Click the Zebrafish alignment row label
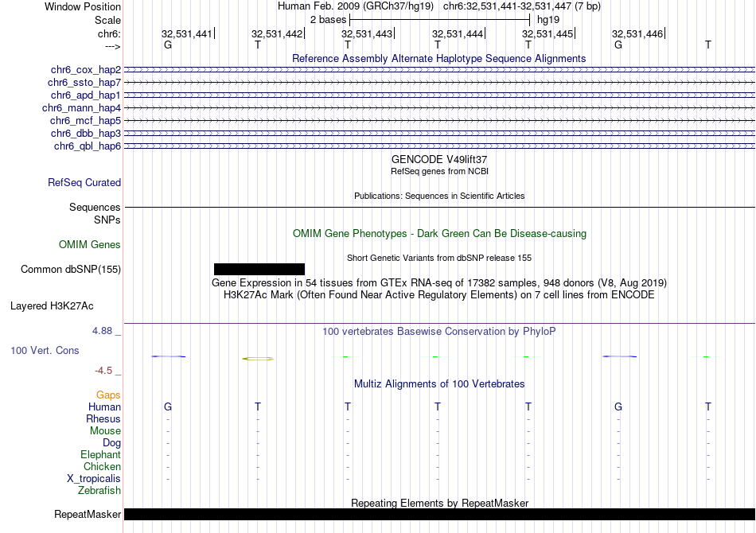Viewport: 756px width, 533px height. 99,491
